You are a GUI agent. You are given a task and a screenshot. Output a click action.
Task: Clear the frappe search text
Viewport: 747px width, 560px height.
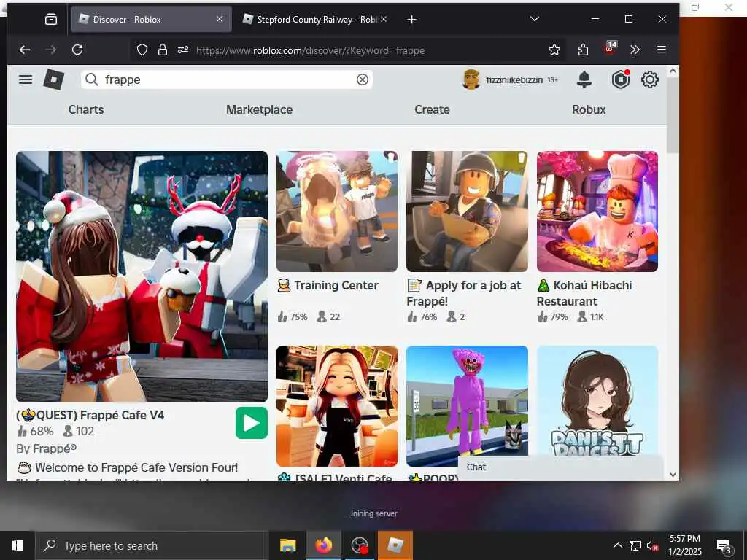click(x=363, y=79)
